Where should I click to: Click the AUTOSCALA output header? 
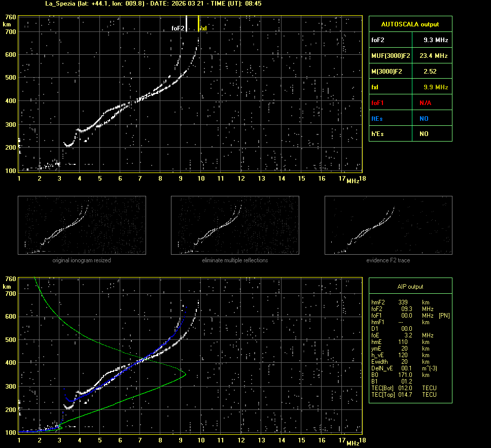tap(410, 24)
